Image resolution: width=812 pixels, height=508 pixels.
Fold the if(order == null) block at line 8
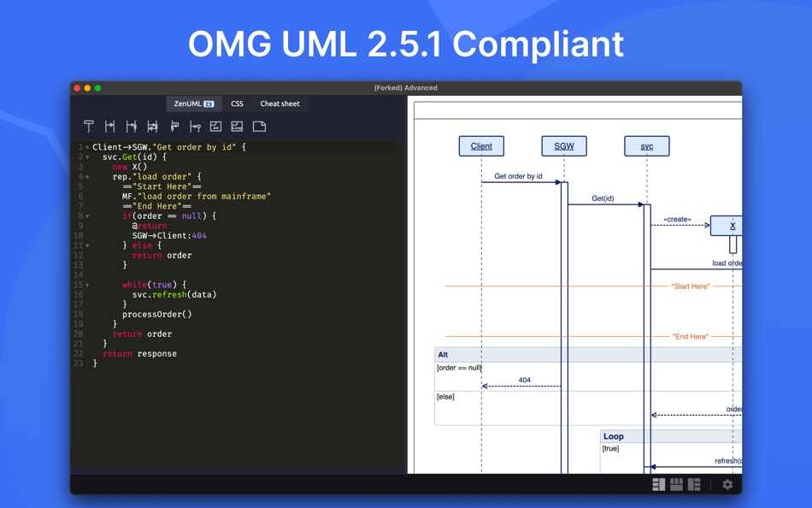pyautogui.click(x=87, y=216)
